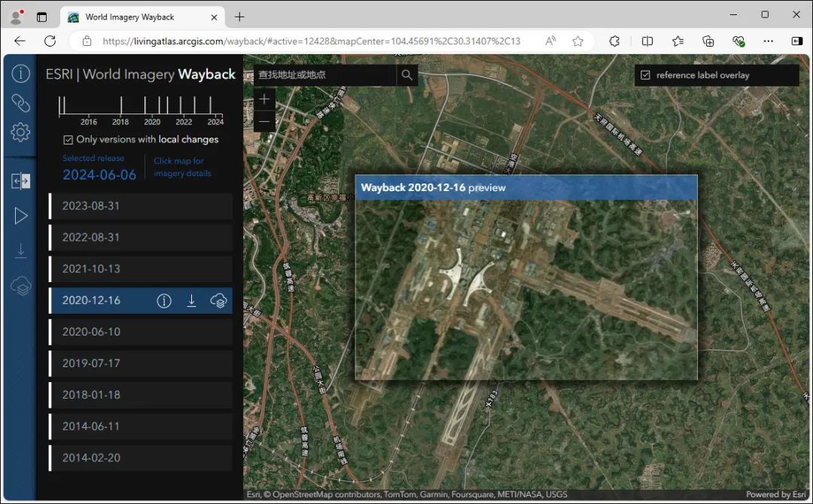The image size is (813, 504).
Task: Download the 2020-12-16 wayback imagery
Action: (x=192, y=300)
